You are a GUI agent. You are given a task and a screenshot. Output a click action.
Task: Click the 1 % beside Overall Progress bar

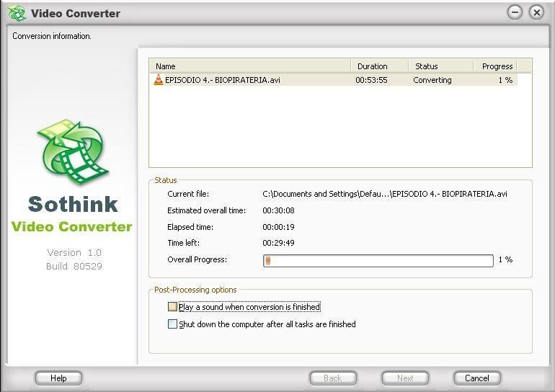[x=505, y=259]
